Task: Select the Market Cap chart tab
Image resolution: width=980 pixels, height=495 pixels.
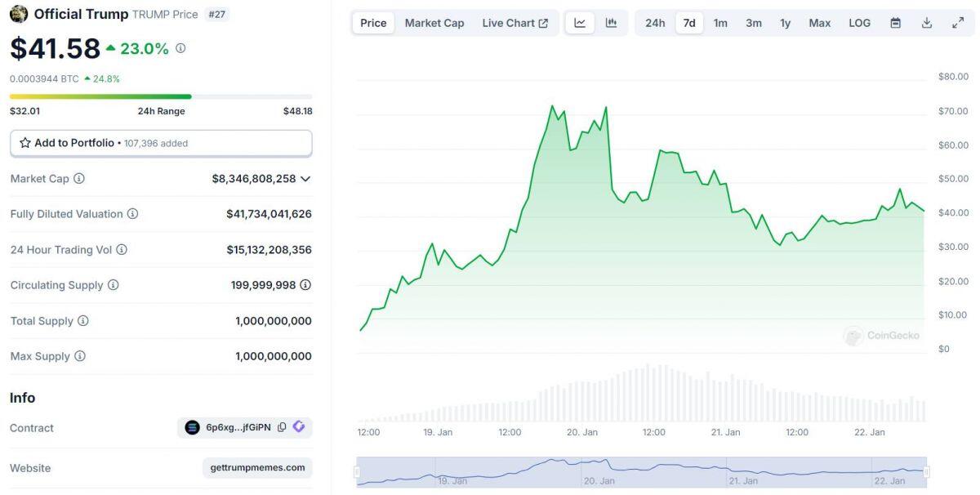Action: 434,23
